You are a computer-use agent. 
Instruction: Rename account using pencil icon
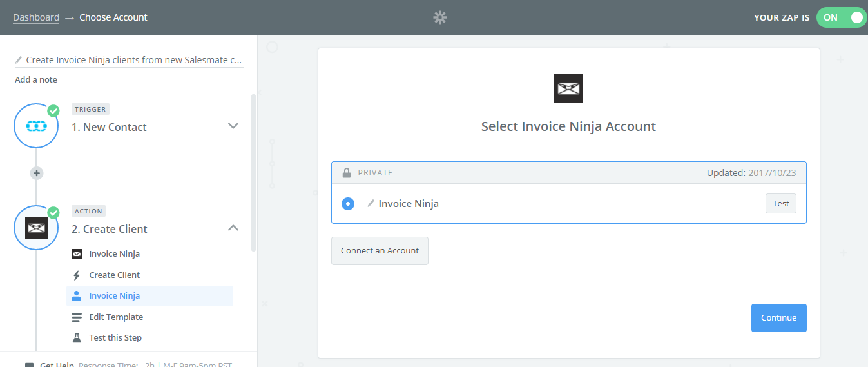(x=371, y=204)
